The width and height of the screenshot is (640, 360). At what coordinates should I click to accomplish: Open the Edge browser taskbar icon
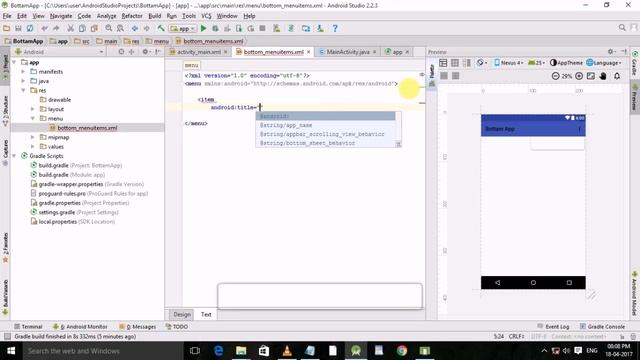(x=218, y=351)
